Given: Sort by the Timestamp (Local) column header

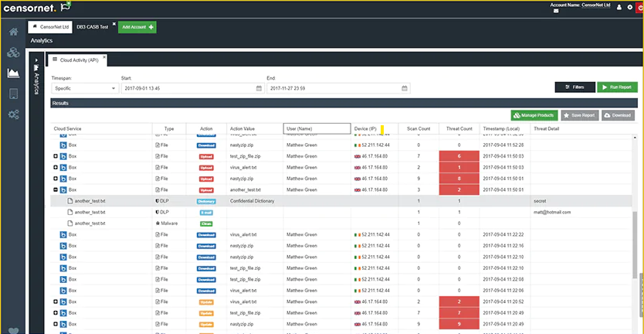Looking at the screenshot, I should coord(505,129).
